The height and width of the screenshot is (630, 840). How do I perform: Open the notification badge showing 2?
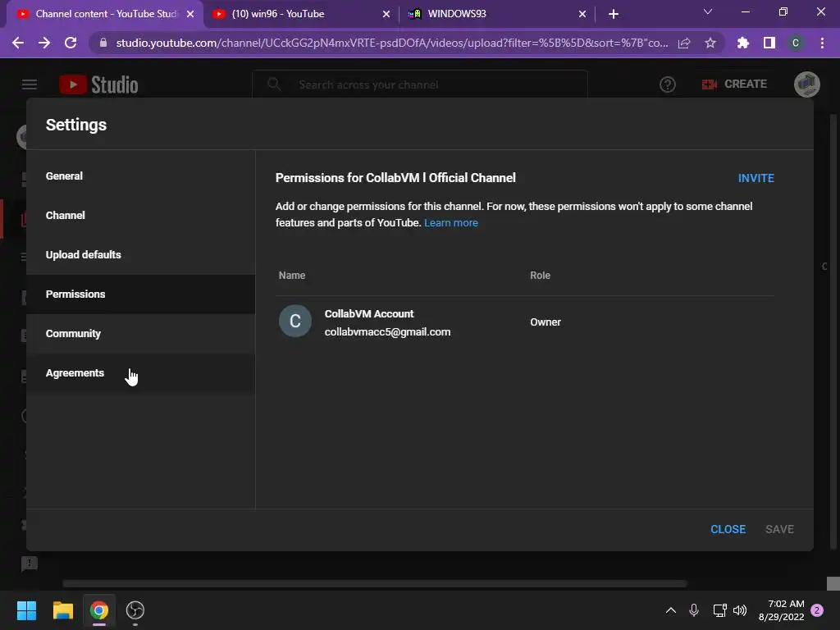point(817,610)
